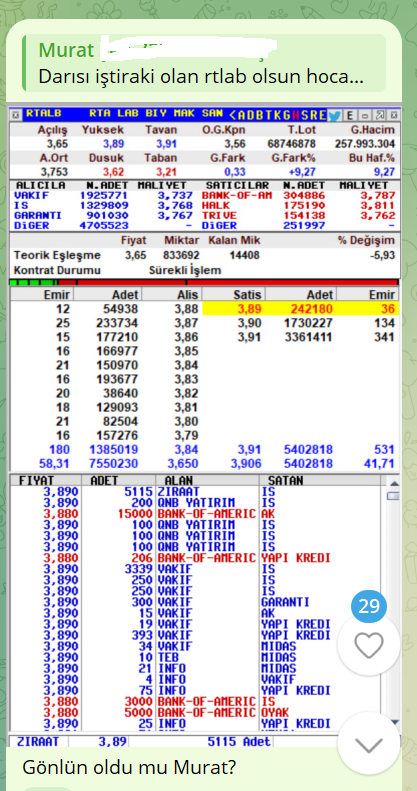The height and width of the screenshot is (791, 417).
Task: Click the 29 unread count badge
Action: point(369,605)
